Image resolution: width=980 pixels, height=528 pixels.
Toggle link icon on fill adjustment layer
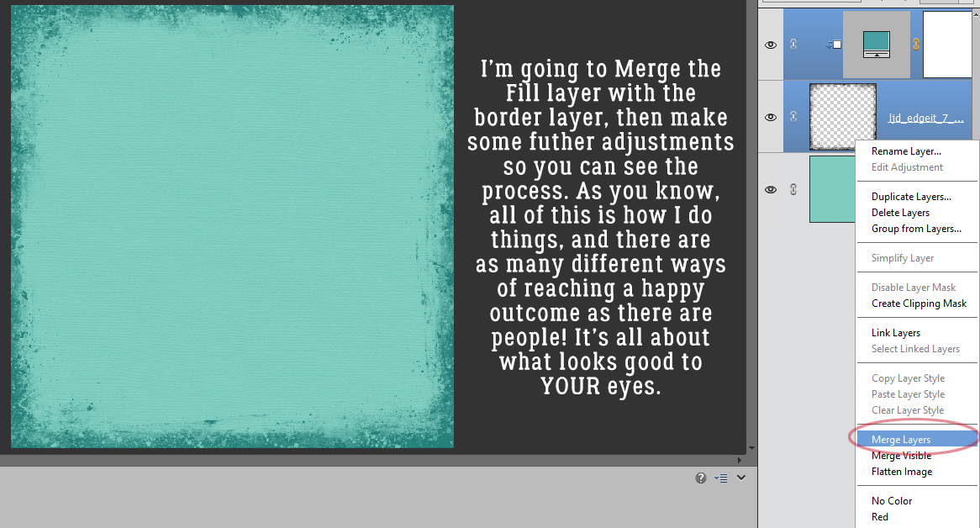point(793,45)
